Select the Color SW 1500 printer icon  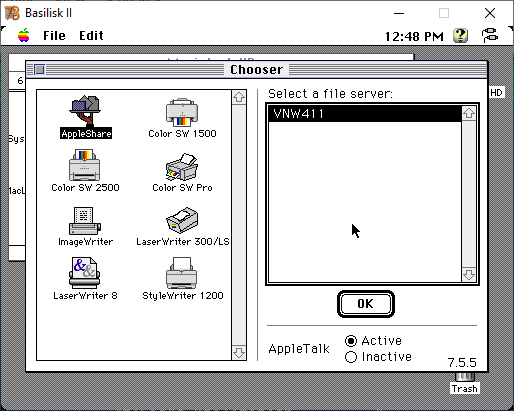pyautogui.click(x=182, y=118)
